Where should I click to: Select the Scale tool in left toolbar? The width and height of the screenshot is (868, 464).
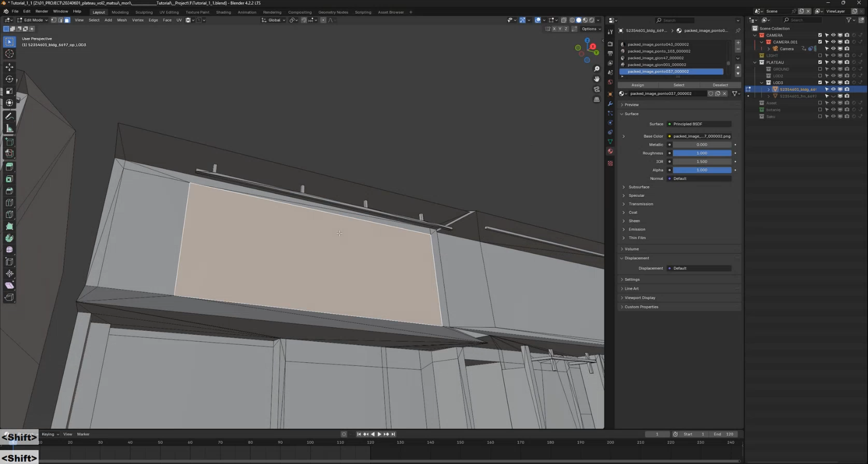click(9, 91)
